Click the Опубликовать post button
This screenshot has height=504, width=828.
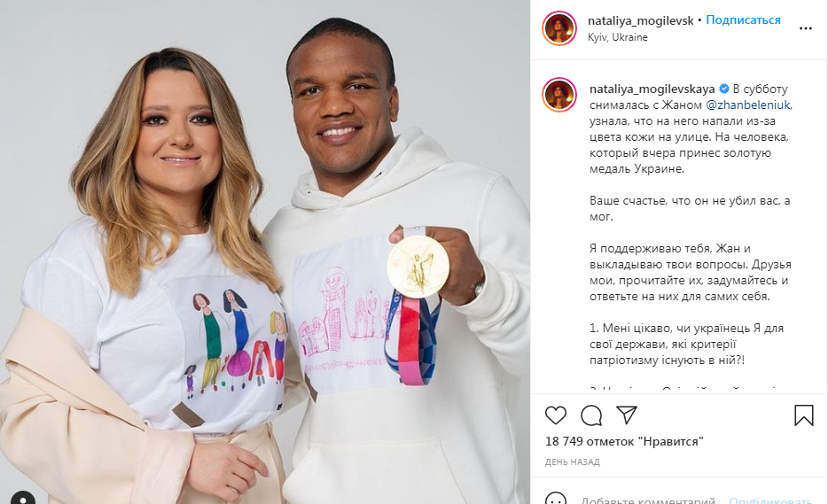(769, 500)
